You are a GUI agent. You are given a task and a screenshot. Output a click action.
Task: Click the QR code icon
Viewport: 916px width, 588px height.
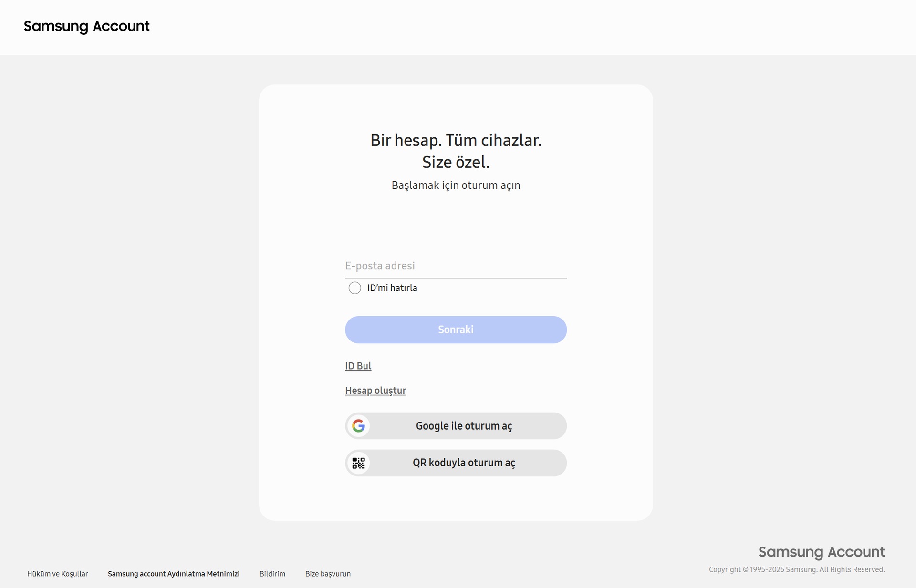[358, 463]
